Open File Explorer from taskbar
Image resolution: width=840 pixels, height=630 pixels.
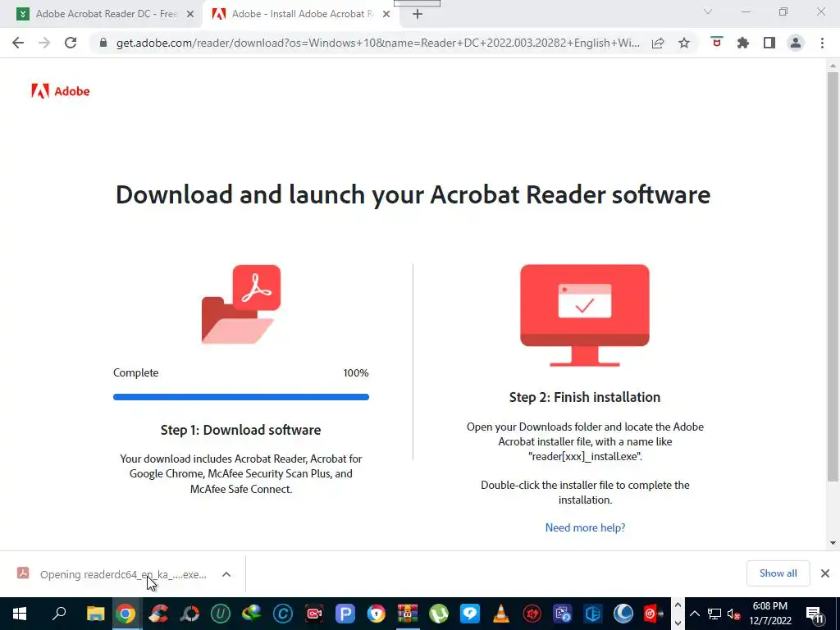(x=95, y=614)
